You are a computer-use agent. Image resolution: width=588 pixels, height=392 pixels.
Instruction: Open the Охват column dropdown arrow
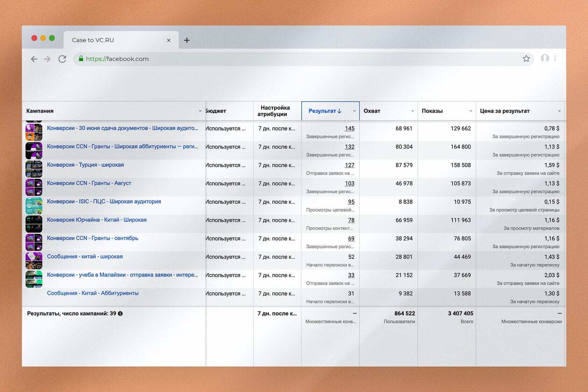pyautogui.click(x=413, y=111)
